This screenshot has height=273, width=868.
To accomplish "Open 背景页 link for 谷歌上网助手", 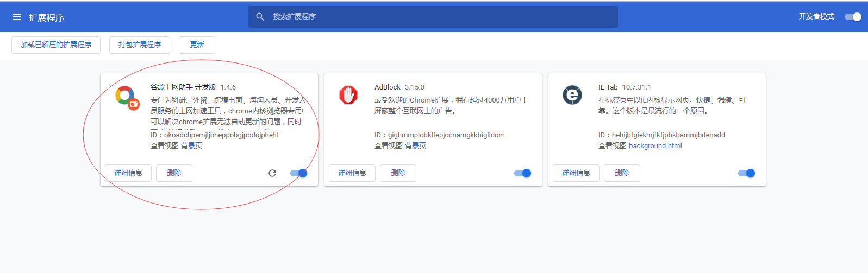I will (x=191, y=145).
